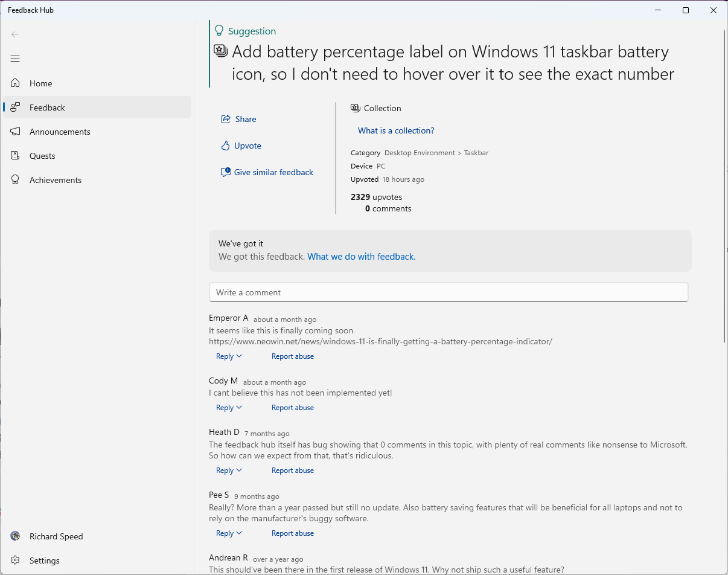
Task: Click Give similar feedback button
Action: (267, 172)
